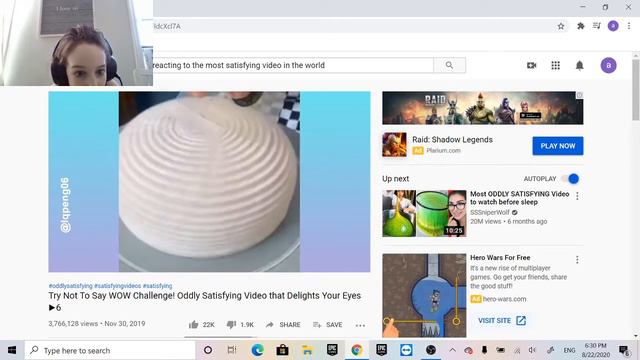Open the YouTube account avatar menu

point(608,65)
